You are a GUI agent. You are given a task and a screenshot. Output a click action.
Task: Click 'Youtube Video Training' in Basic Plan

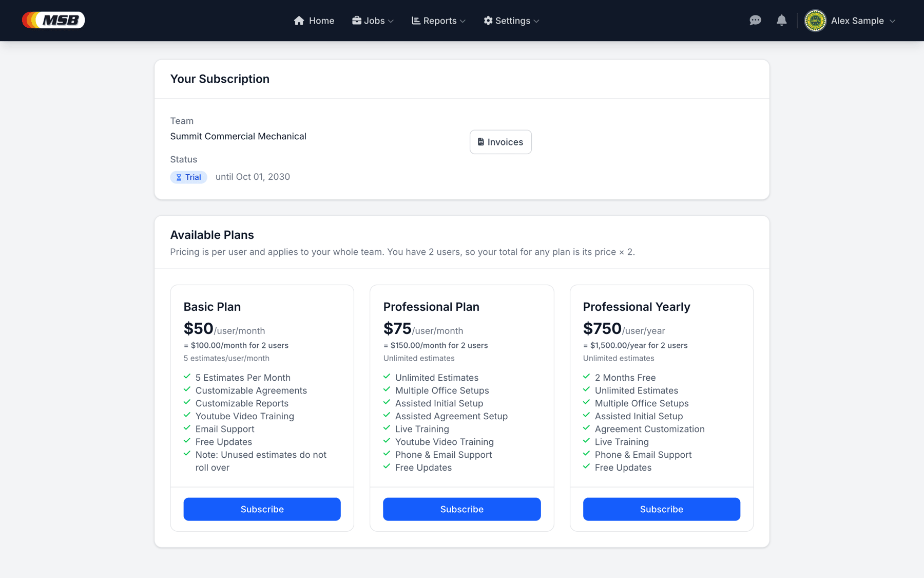(x=245, y=416)
